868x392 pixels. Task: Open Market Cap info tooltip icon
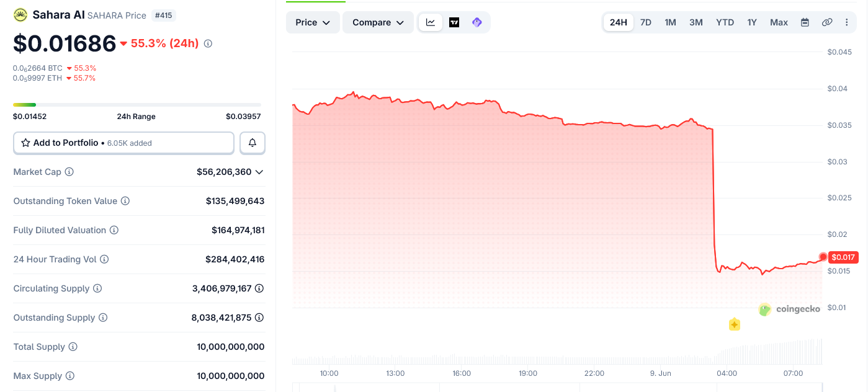tap(69, 172)
